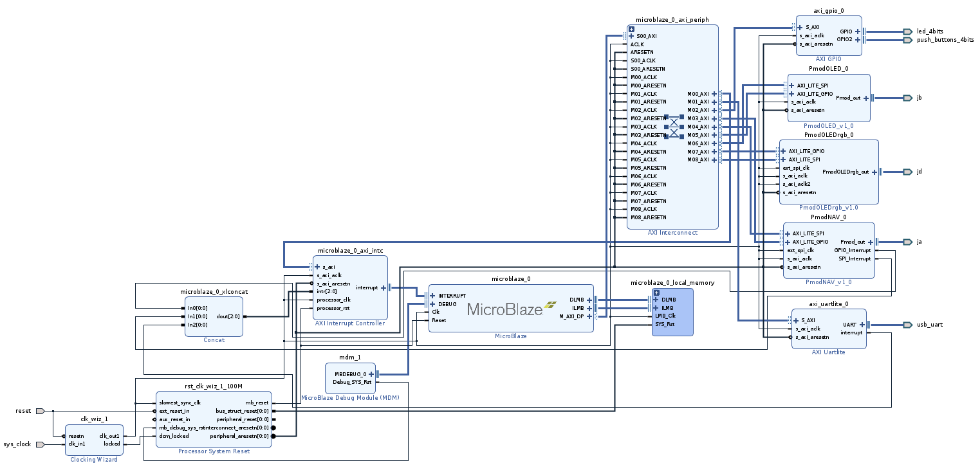The image size is (980, 470).
Task: Select Debug_SYS_Rst pin on mdm_1
Action: 351,382
